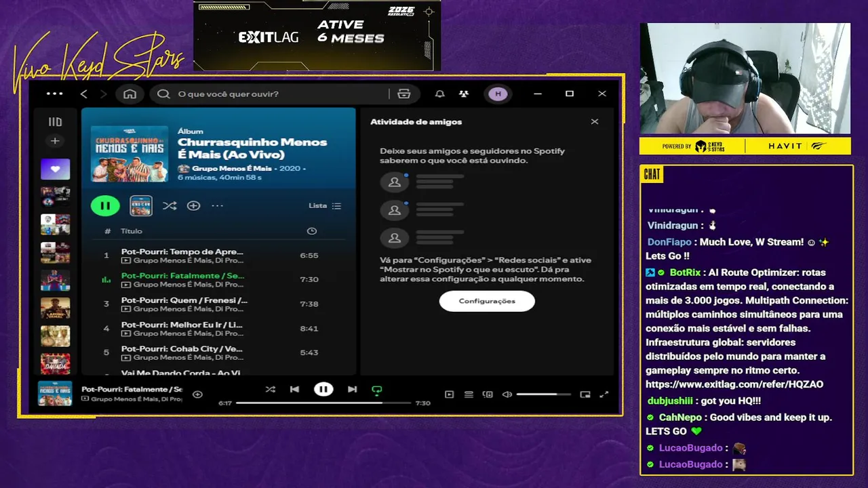868x488 pixels.
Task: Open the profile avatar 'H' menu
Action: click(x=498, y=94)
